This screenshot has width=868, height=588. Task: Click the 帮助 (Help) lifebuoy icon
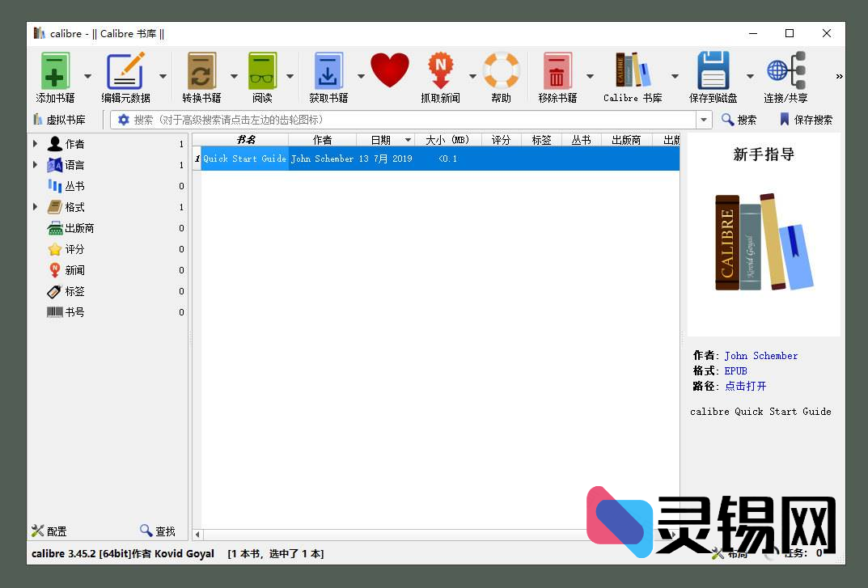[x=501, y=71]
